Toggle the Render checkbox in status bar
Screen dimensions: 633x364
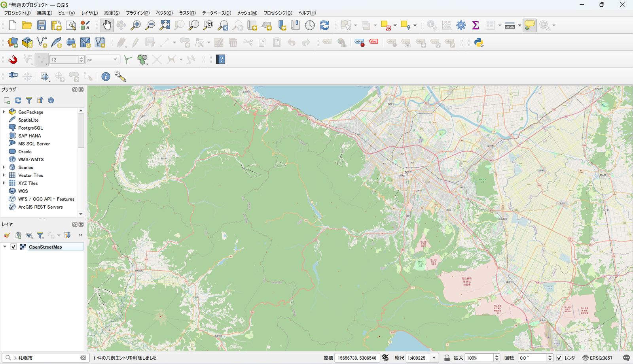click(x=559, y=358)
